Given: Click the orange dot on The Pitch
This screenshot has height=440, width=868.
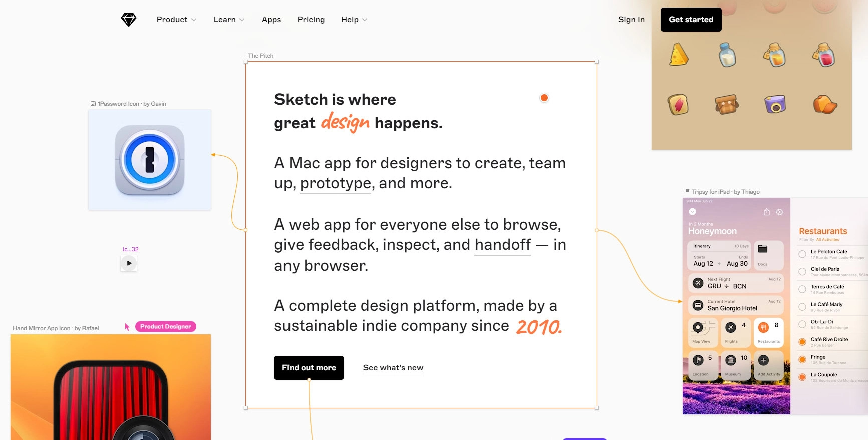Looking at the screenshot, I should tap(544, 98).
